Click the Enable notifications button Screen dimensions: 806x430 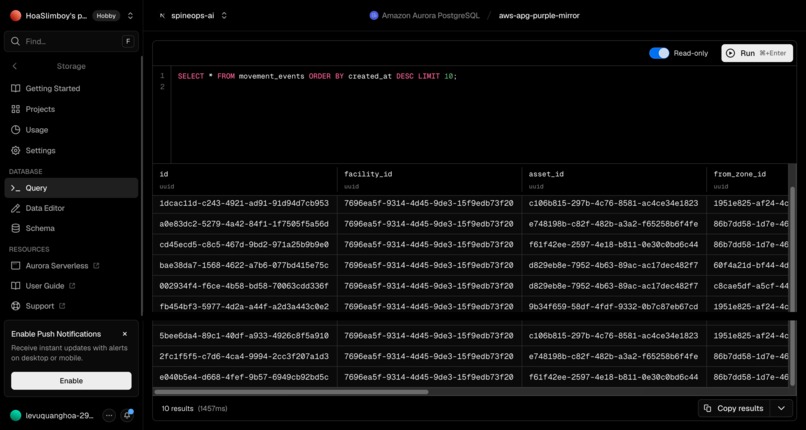click(x=71, y=381)
